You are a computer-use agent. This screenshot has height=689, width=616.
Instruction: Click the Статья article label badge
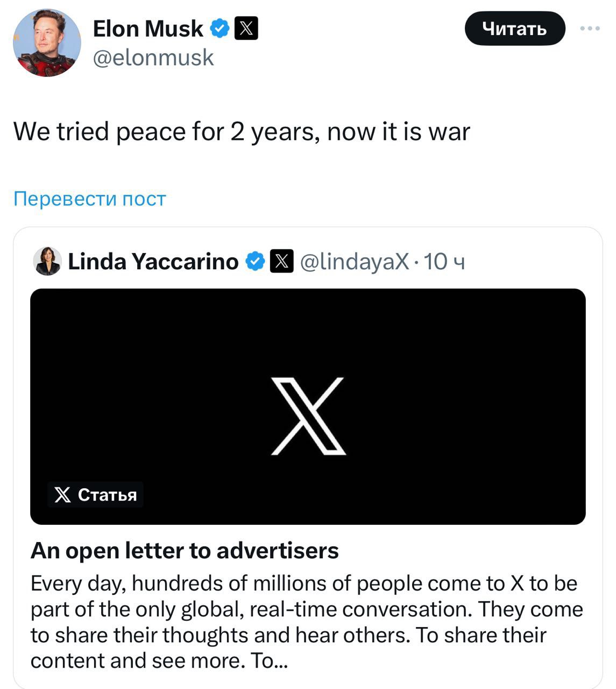tap(96, 495)
